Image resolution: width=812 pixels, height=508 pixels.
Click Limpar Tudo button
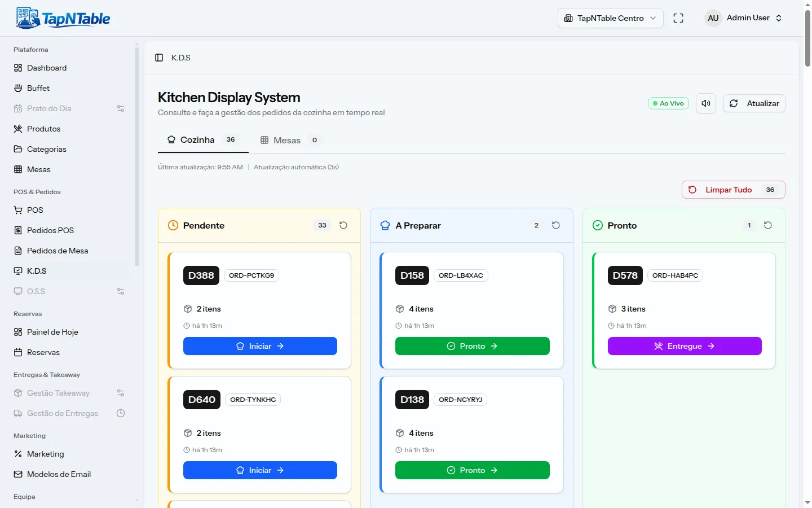[733, 190]
